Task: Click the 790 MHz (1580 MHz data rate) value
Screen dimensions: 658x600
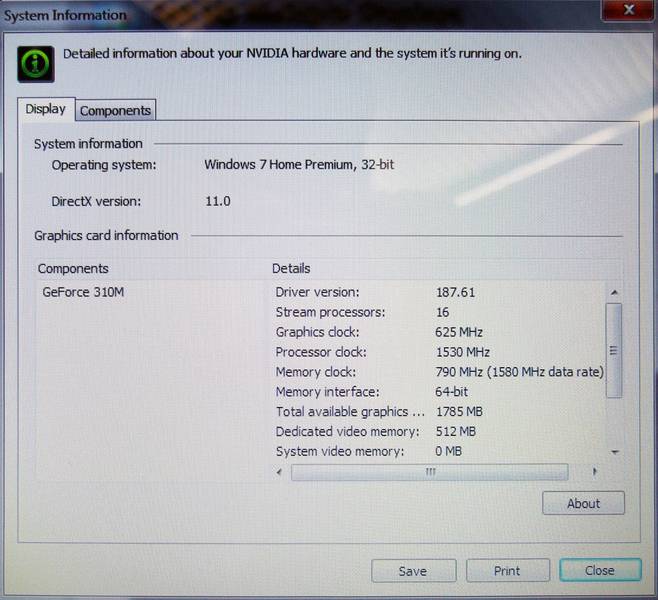Action: [x=520, y=372]
